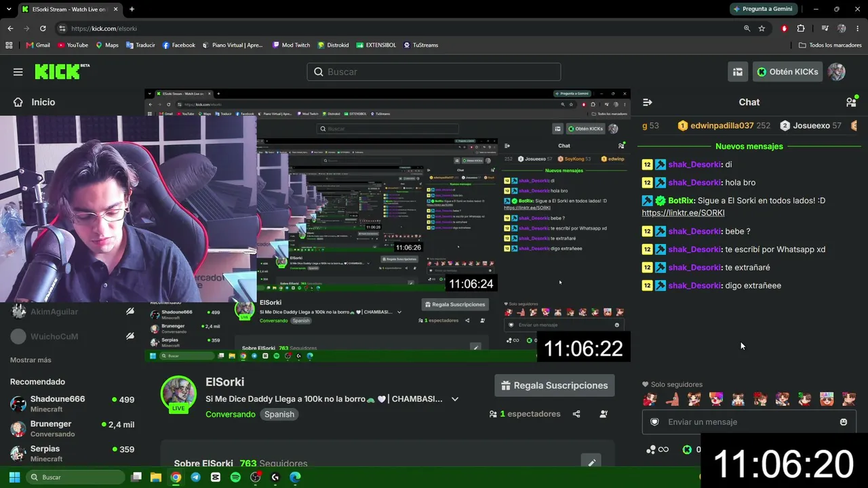868x488 pixels.
Task: Open the Serpias recommended channel
Action: coord(72,453)
